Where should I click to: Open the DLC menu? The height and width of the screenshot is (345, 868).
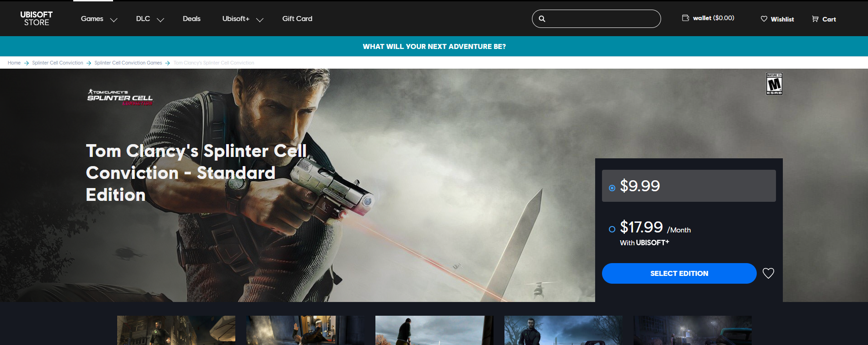143,19
